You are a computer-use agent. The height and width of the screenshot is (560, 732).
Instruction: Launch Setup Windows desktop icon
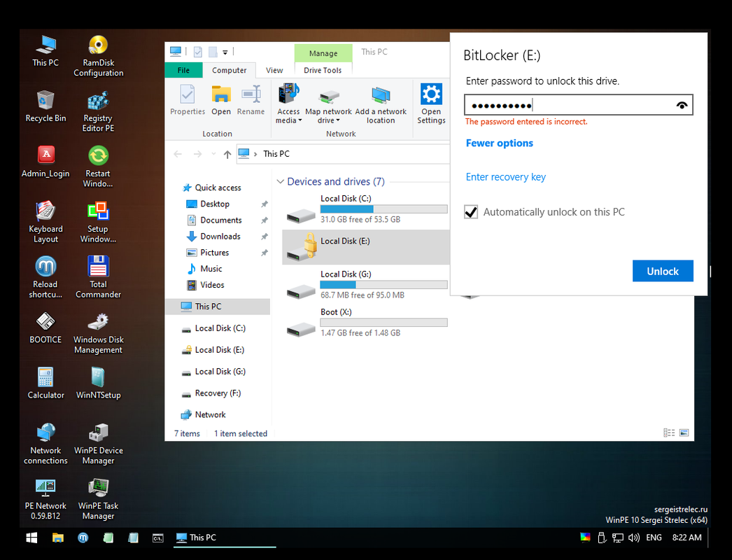98,222
